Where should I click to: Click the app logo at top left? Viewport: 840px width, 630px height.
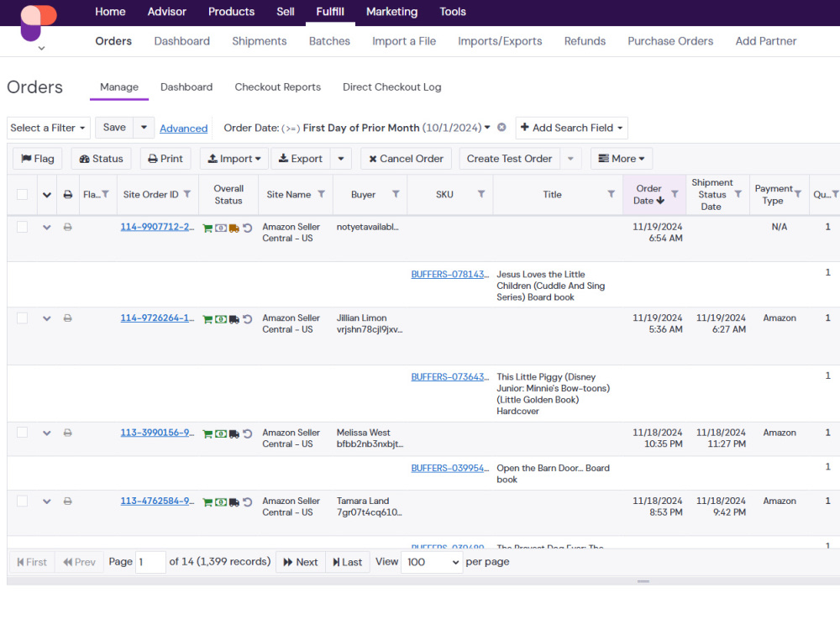[38, 23]
